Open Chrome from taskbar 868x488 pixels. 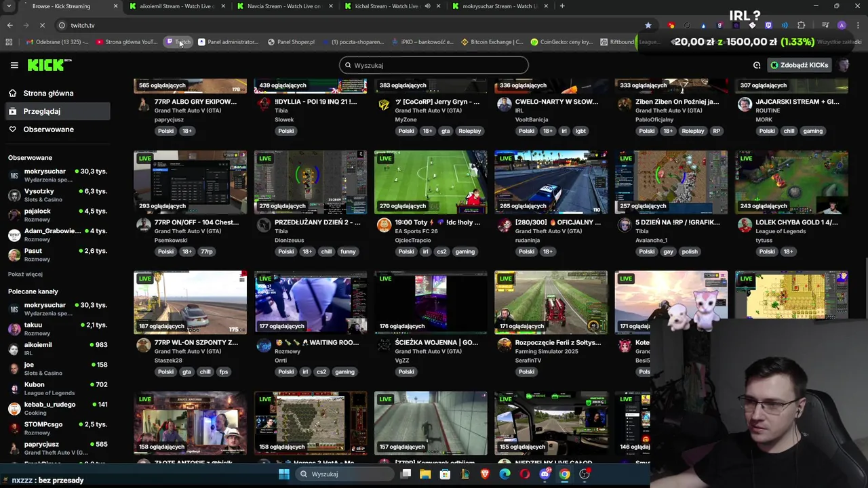(x=564, y=474)
